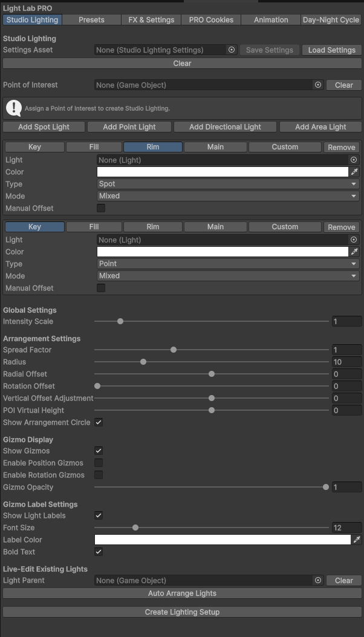
Task: Set second light entry role to Rim
Action: [153, 227]
